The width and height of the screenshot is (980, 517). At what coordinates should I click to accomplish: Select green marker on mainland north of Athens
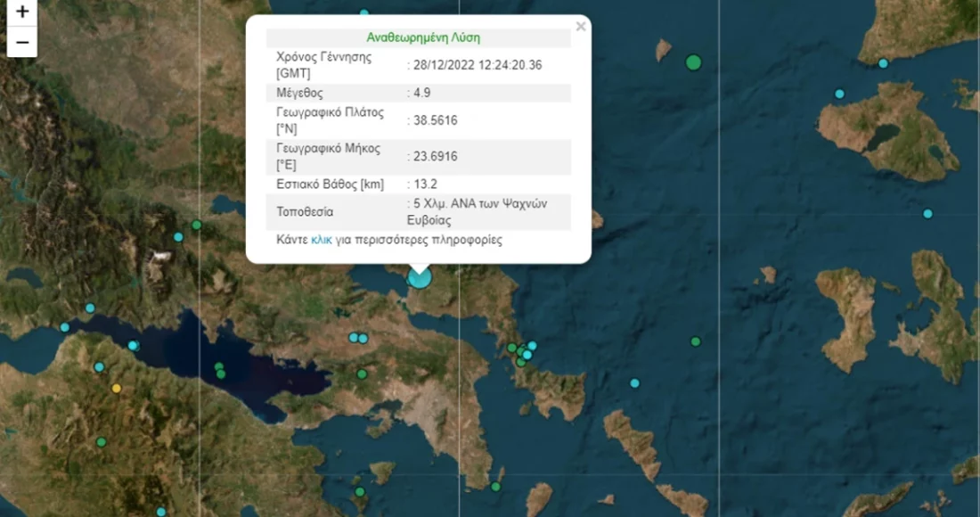pyautogui.click(x=362, y=373)
